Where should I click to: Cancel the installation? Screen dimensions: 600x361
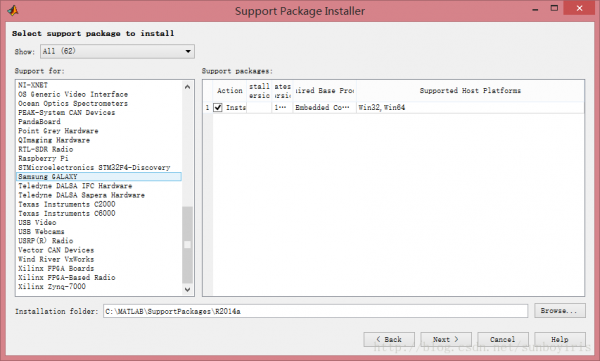tap(503, 339)
